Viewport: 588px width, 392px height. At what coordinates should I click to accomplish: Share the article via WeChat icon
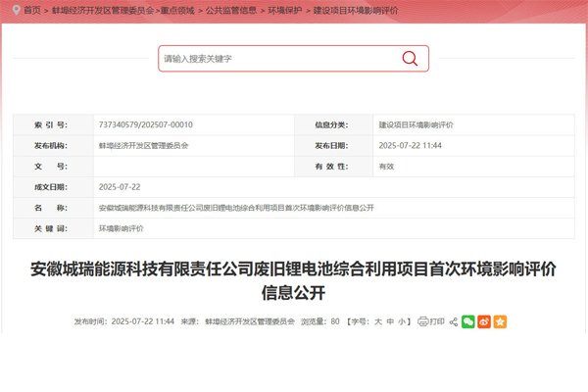click(x=468, y=320)
